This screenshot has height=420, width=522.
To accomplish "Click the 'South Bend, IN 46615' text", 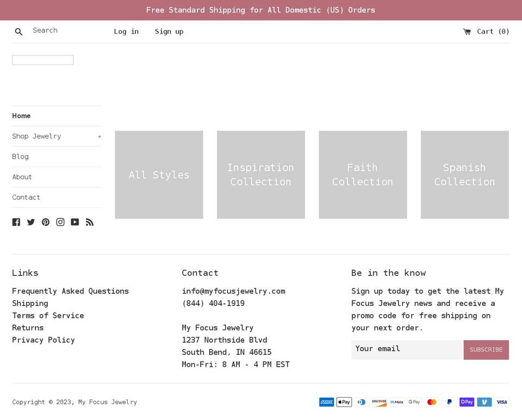I will pyautogui.click(x=227, y=352).
